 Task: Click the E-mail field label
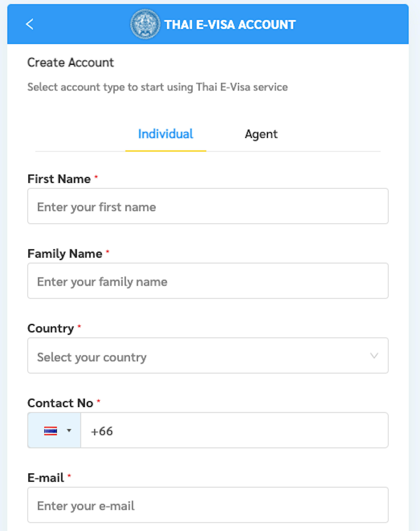coord(46,478)
